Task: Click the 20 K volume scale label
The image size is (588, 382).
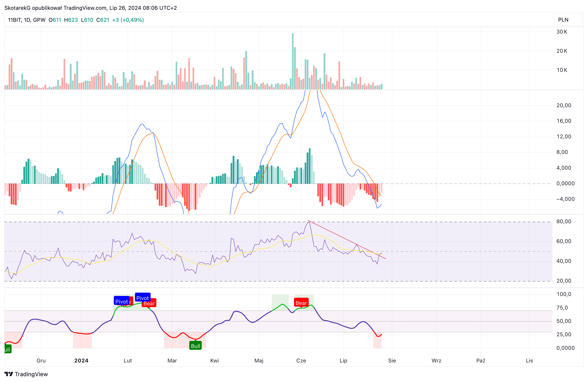Action: tap(562, 51)
